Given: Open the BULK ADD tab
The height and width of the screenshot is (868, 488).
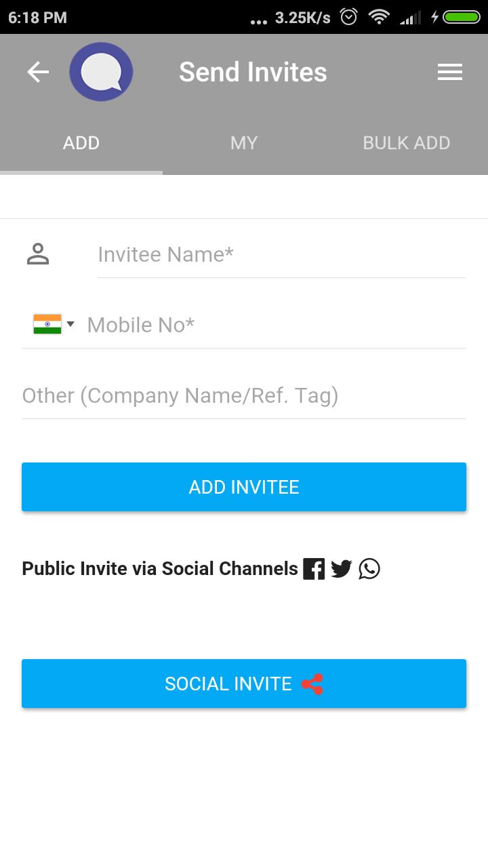Looking at the screenshot, I should [407, 143].
